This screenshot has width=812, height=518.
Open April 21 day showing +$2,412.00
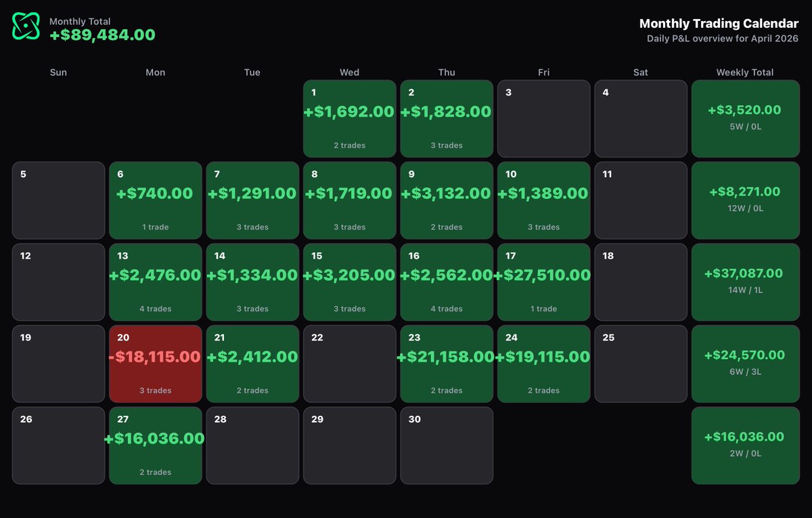(x=252, y=364)
